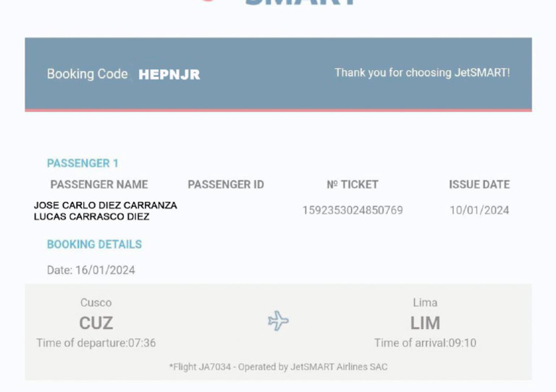The height and width of the screenshot is (392, 556).
Task: Click the PASSENGER ID column header
Action: pos(226,184)
